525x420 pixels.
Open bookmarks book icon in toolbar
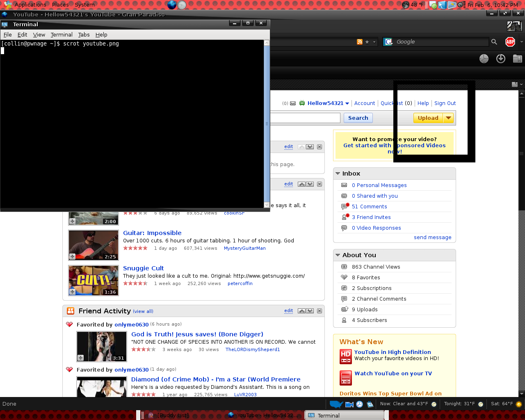point(518,59)
